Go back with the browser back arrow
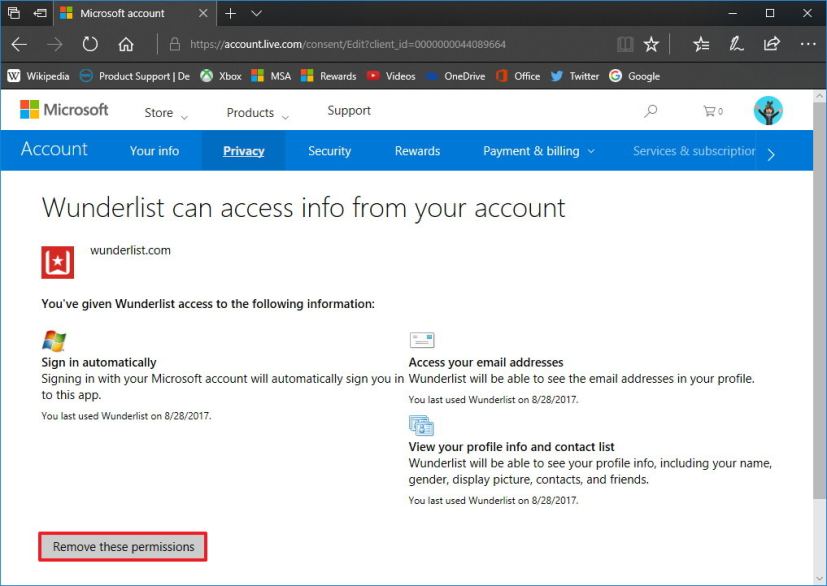The width and height of the screenshot is (827, 586). pyautogui.click(x=20, y=44)
